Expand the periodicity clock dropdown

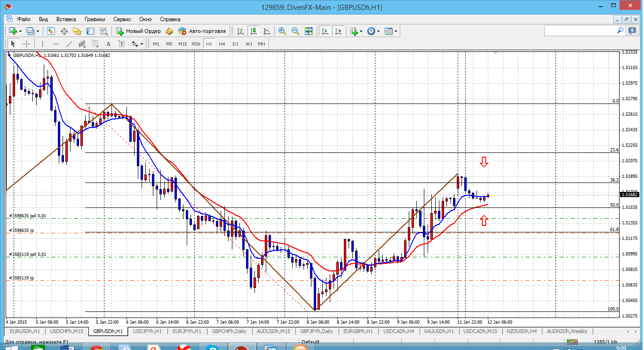point(378,31)
